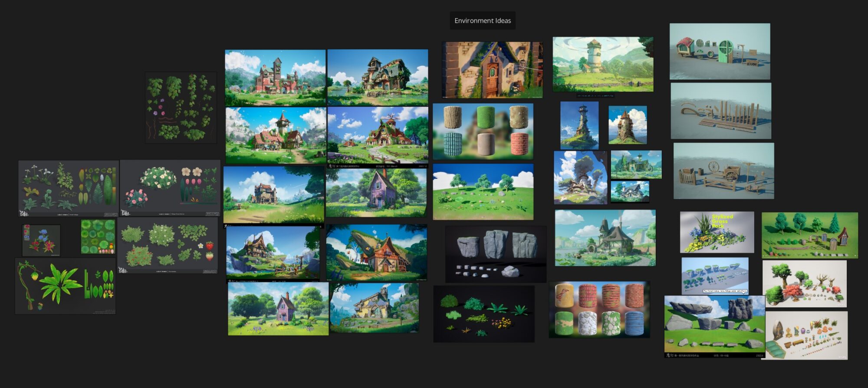The width and height of the screenshot is (868, 388).
Task: Select the dark wooden house on hill path
Action: point(274,195)
